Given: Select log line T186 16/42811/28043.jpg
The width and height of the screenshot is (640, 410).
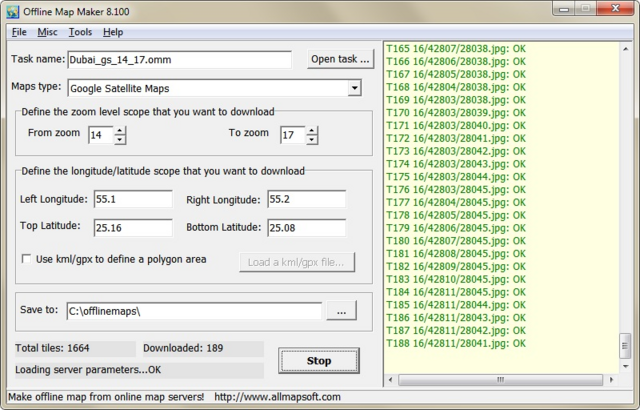Looking at the screenshot, I should click(456, 318).
